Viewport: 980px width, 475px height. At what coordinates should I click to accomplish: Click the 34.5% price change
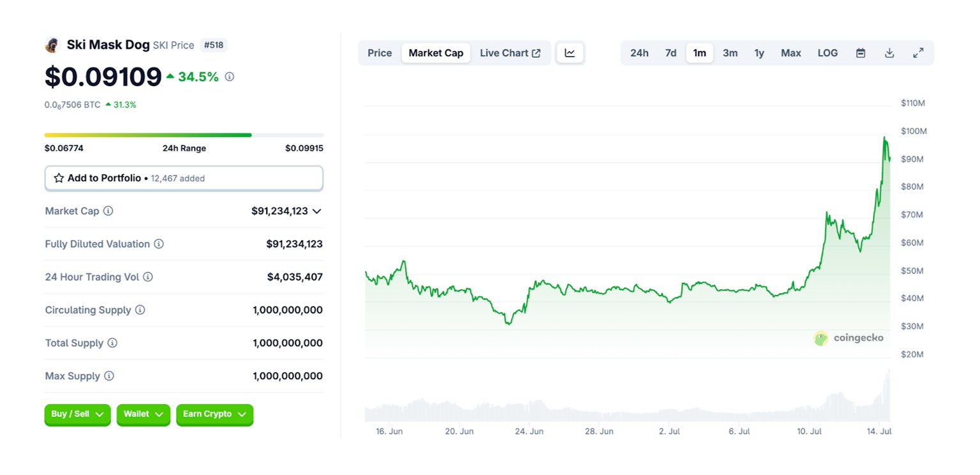pos(193,77)
